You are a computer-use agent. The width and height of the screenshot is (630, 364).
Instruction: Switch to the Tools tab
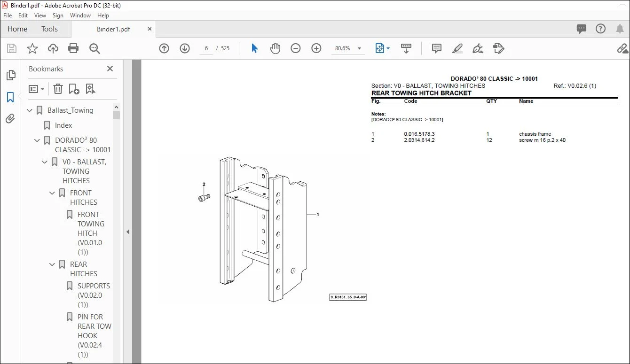click(x=49, y=29)
